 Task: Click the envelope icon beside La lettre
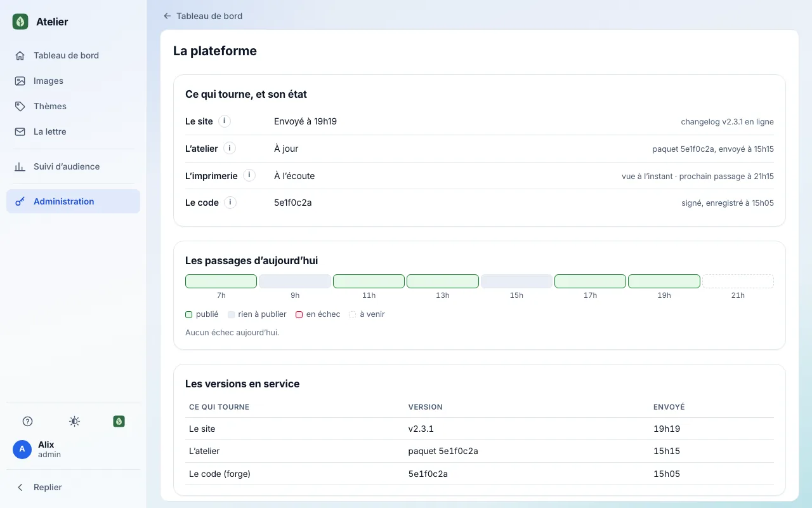20,131
